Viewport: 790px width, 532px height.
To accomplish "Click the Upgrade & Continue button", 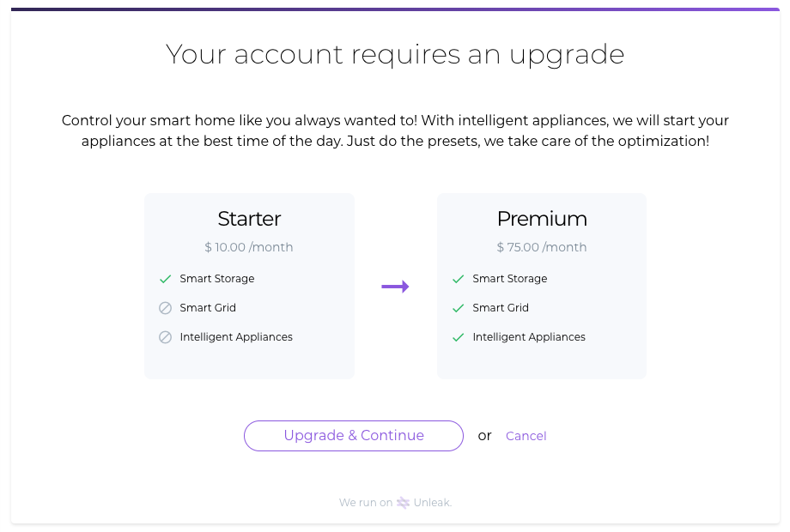I will 353,436.
